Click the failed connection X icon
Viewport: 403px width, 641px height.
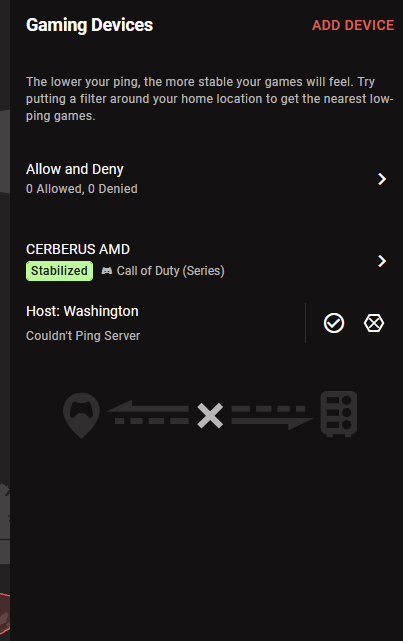[210, 415]
